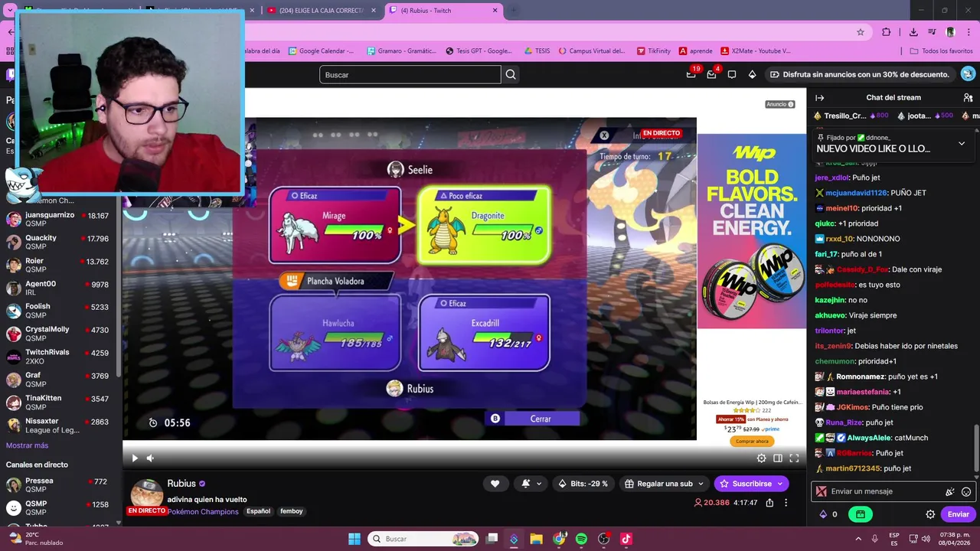Viewport: 980px width, 551px height.
Task: Open the browser extensions puzzle icon
Action: [887, 32]
